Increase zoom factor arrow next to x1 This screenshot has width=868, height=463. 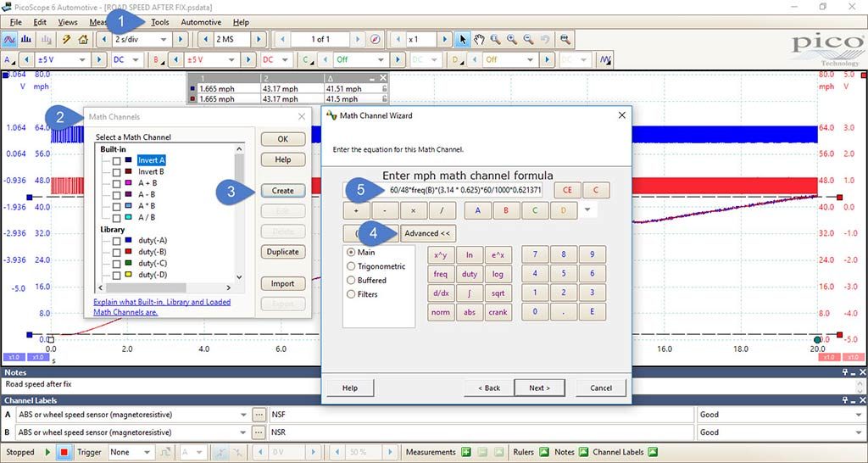[x=444, y=39]
